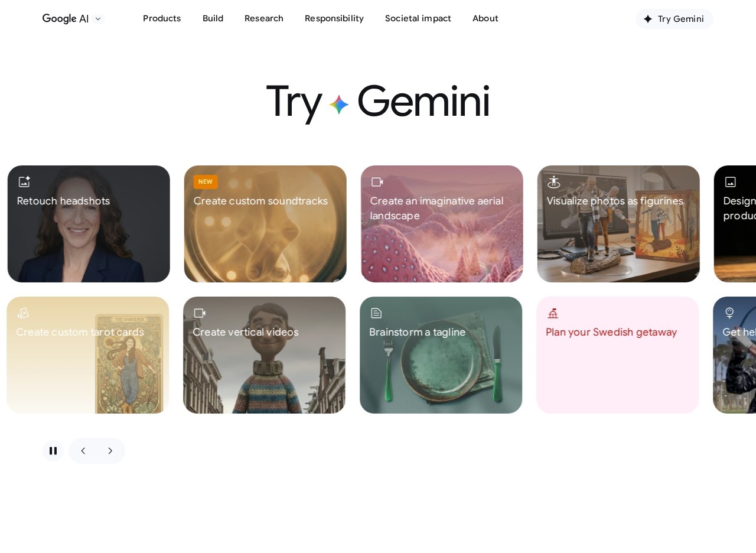Pause the carousel autoplay
The image size is (756, 553).
(53, 451)
